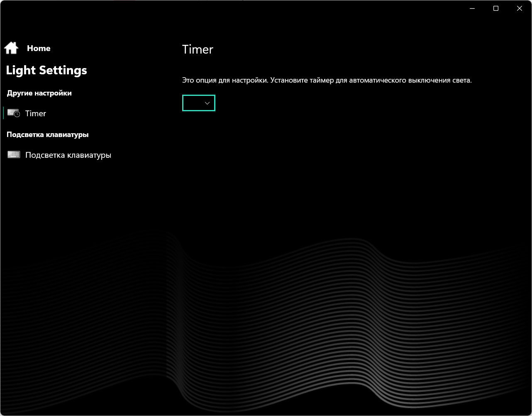Click the Timer page title
The width and height of the screenshot is (532, 416).
point(198,49)
